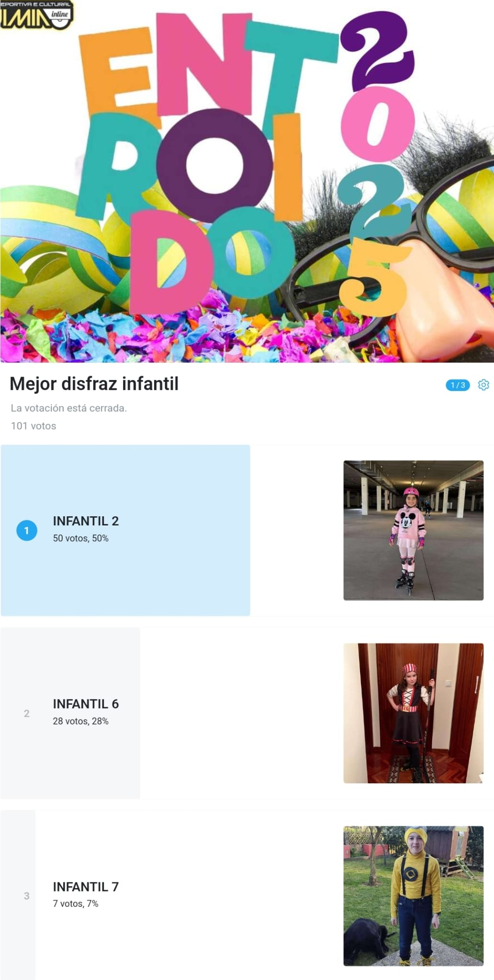Click the '28 votos, 28%' text
The image size is (494, 980).
[x=80, y=721]
